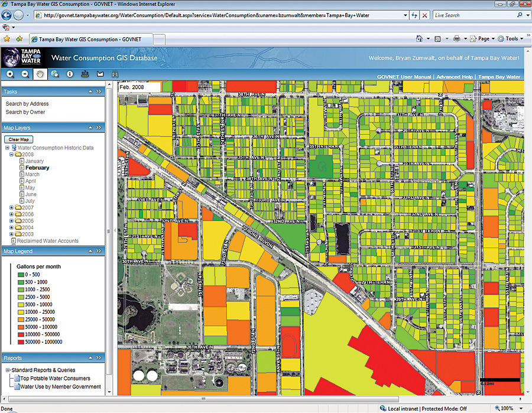The width and height of the screenshot is (532, 413).
Task: Float the Map Layers panel with double-arrow
Action: [x=99, y=128]
